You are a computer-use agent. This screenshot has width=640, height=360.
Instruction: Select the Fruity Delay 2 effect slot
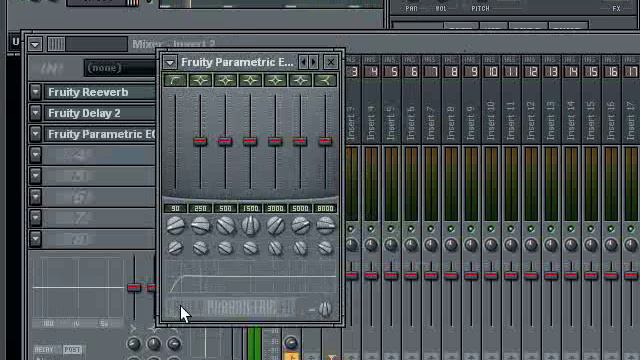[100, 113]
